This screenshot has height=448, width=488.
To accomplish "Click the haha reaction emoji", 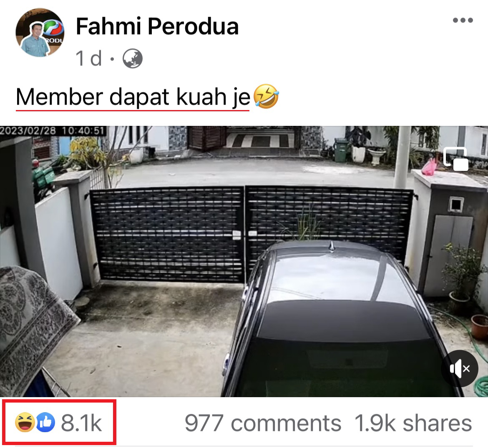I will 25,423.
